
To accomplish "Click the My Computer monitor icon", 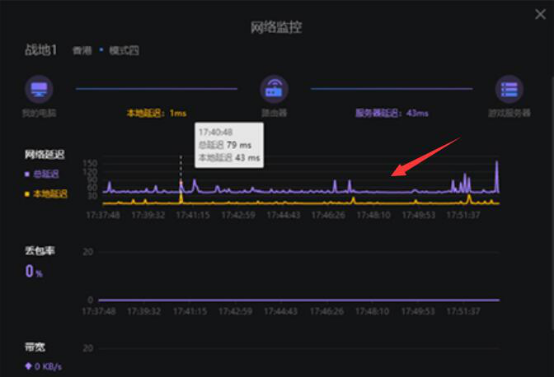I will [x=39, y=89].
